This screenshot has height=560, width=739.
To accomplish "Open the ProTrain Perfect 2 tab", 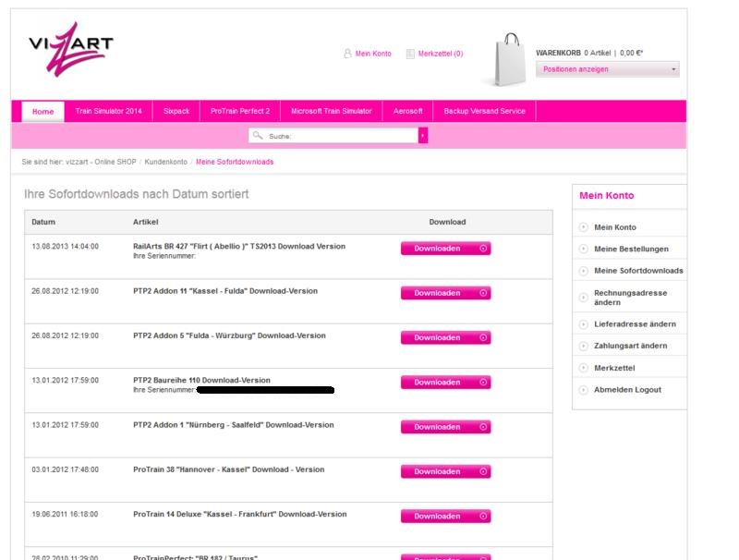I will tap(240, 111).
